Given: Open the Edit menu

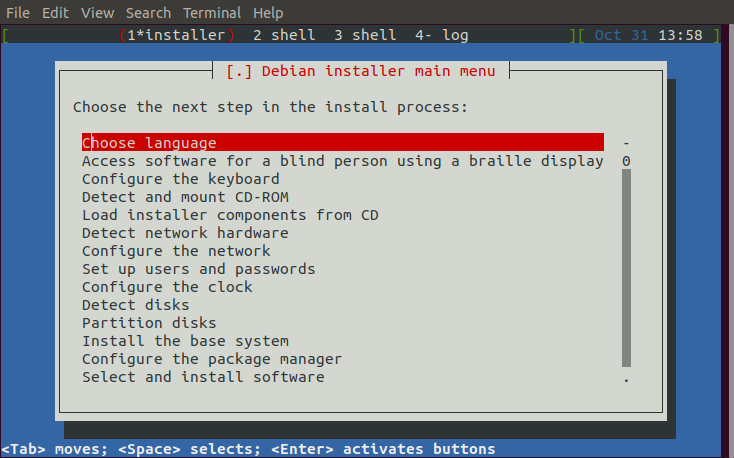Looking at the screenshot, I should (55, 13).
